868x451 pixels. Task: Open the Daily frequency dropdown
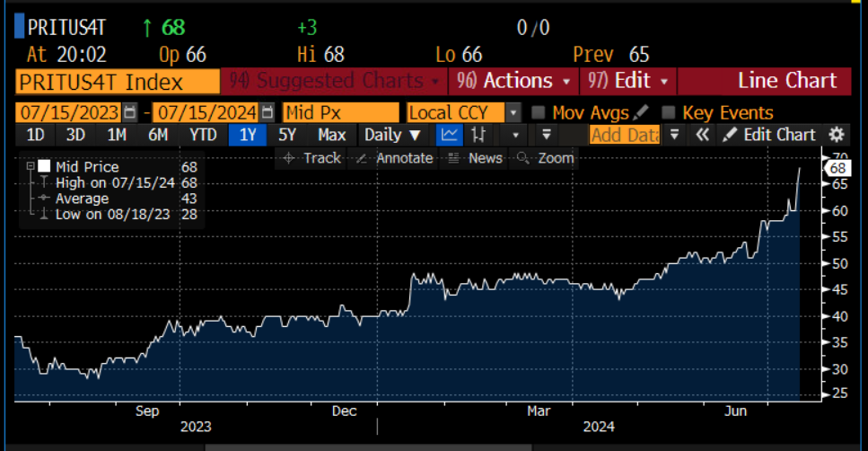392,135
